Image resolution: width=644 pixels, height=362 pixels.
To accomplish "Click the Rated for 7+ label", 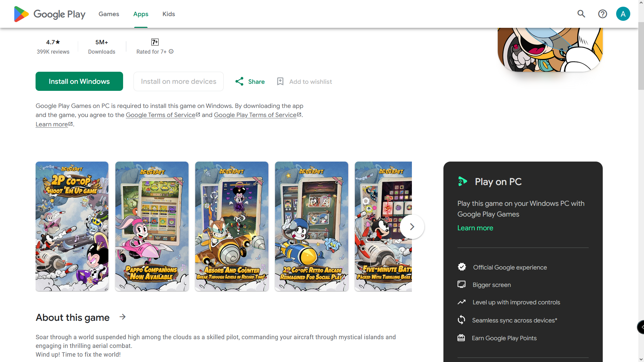I will (x=151, y=52).
